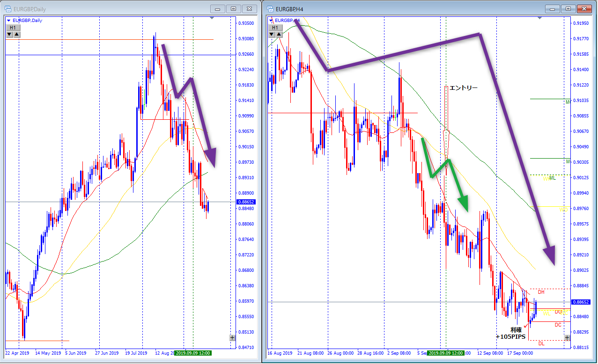Click the chart shift triangle on Daily chart
Screen dimensions: 598x364
[212, 18]
